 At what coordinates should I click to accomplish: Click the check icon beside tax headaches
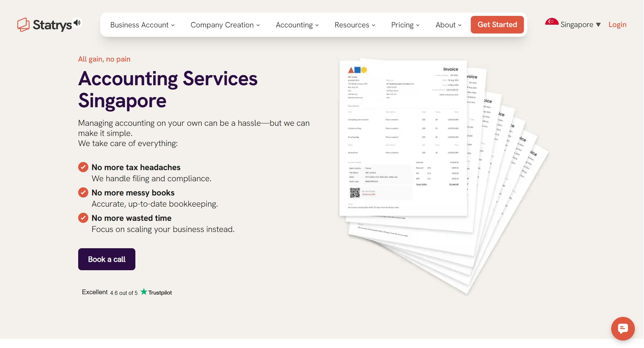tap(83, 167)
